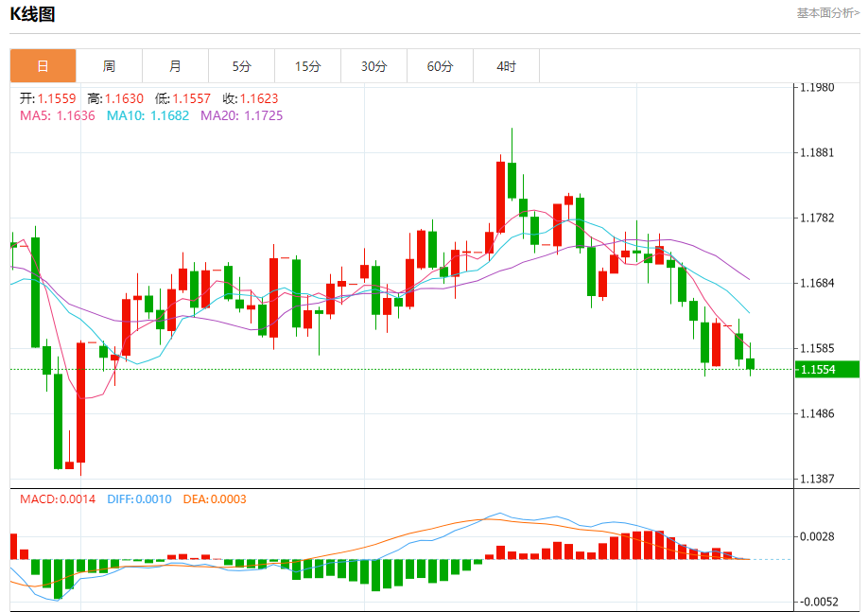The height and width of the screenshot is (612, 868).
Task: Click the MACD:0.0014 indicator label
Action: tap(58, 499)
